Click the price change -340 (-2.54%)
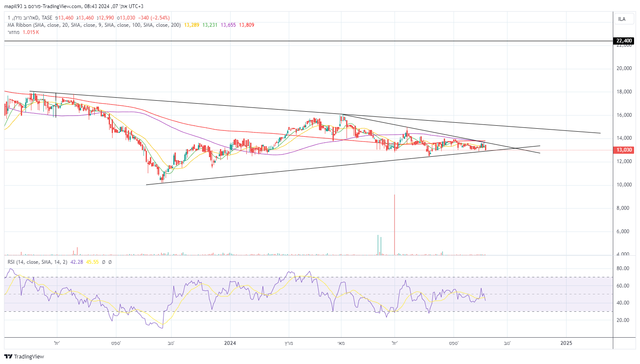The height and width of the screenshot is (364, 640). pyautogui.click(x=154, y=18)
